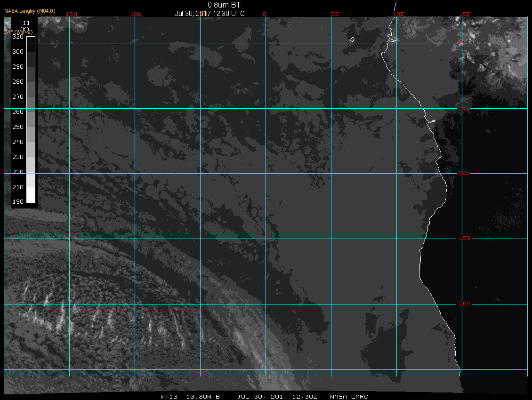532x400 pixels.
Task: Click the "10.8um BT" title
Action: click(x=222, y=5)
